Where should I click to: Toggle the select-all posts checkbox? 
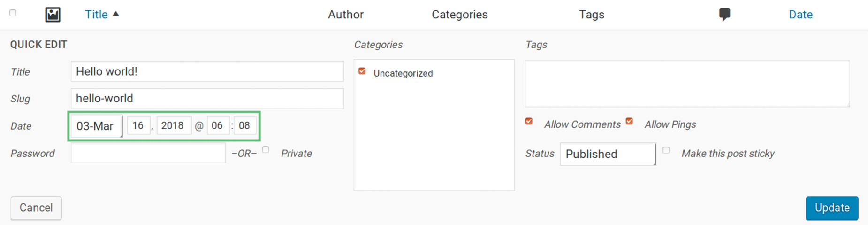(x=13, y=13)
